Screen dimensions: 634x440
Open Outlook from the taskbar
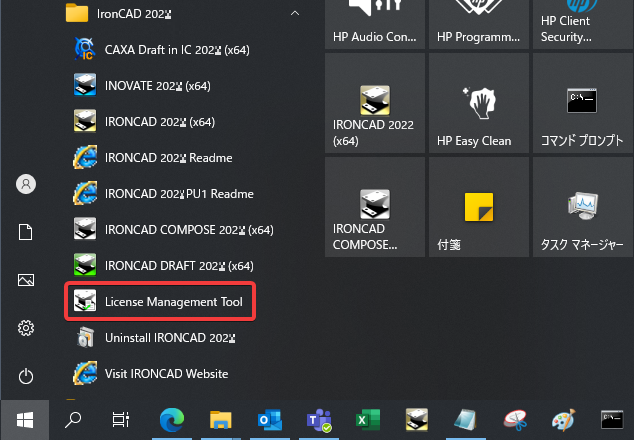click(x=270, y=421)
